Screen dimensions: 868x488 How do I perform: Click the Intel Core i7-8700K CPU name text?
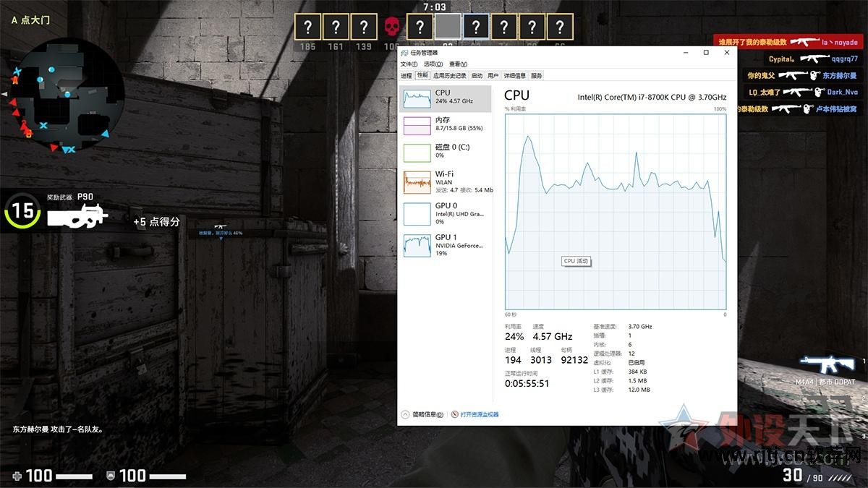[652, 97]
